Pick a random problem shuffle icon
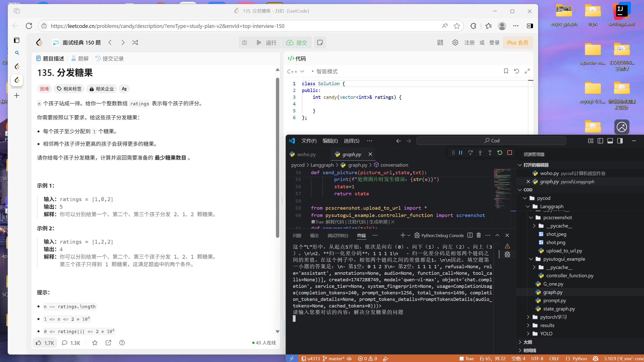Viewport: 644px width, 362px height. [135, 42]
